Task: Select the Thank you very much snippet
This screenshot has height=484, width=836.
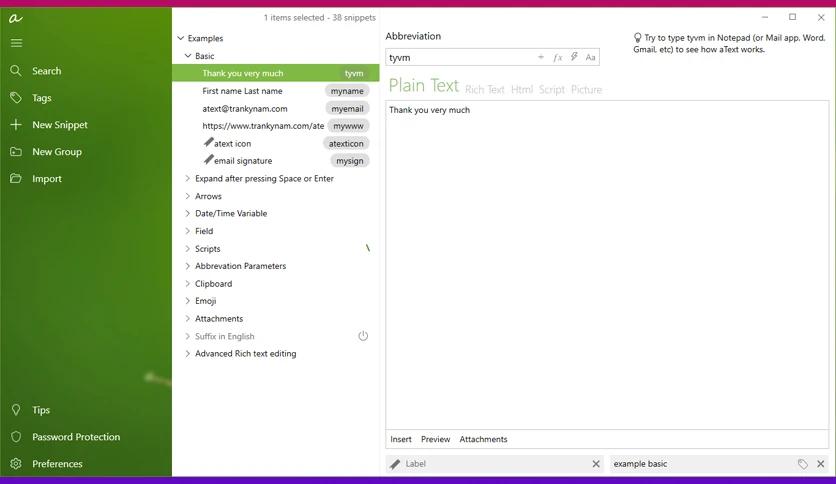Action: [275, 73]
